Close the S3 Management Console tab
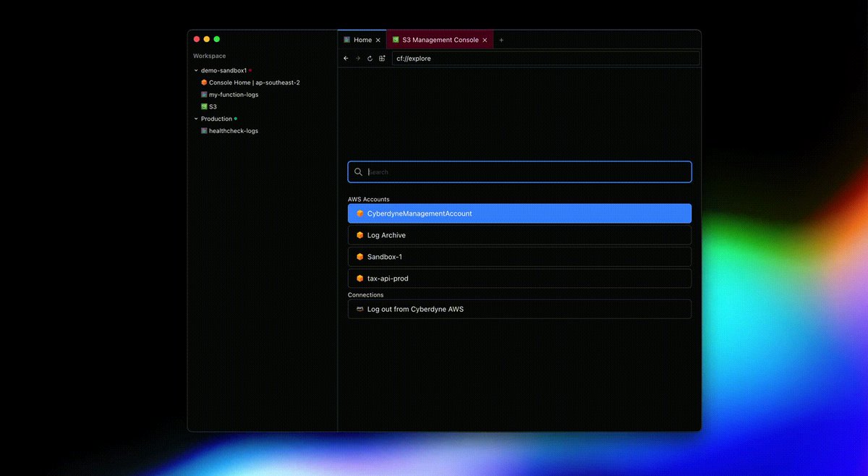The height and width of the screenshot is (476, 868). pos(485,41)
